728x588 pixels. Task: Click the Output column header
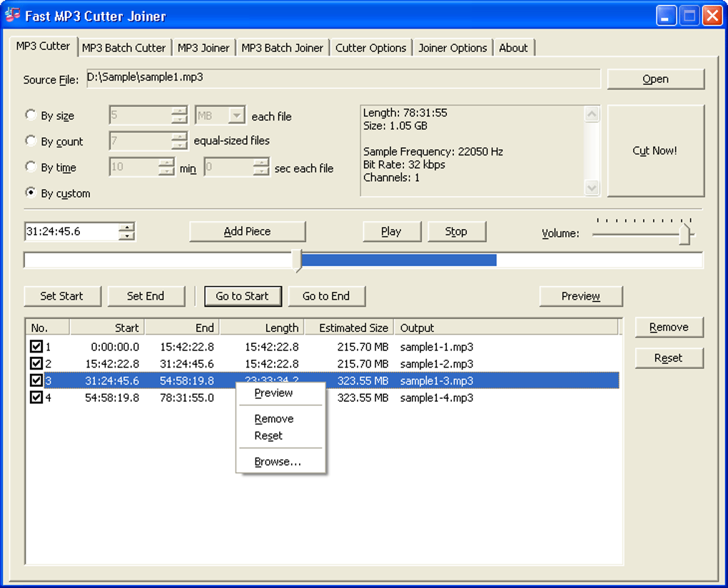click(507, 328)
